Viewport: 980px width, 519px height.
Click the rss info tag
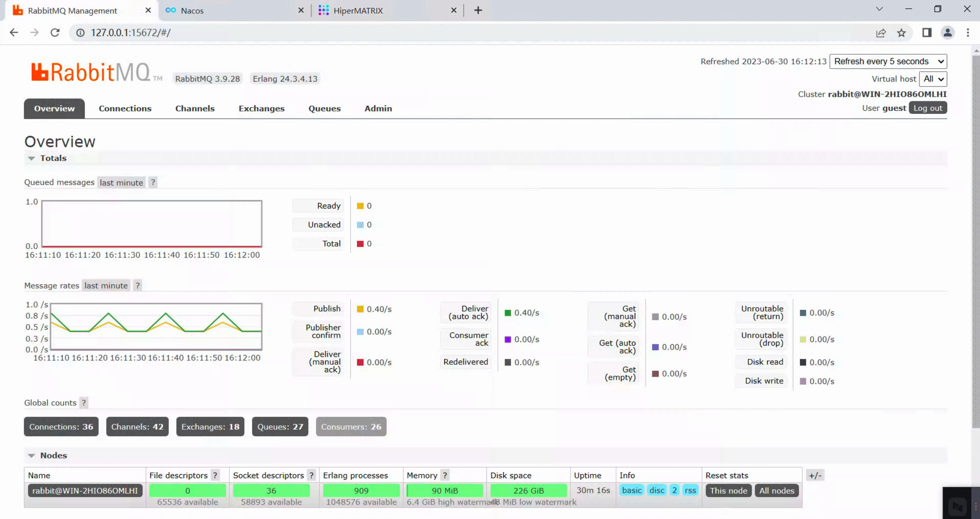point(690,490)
